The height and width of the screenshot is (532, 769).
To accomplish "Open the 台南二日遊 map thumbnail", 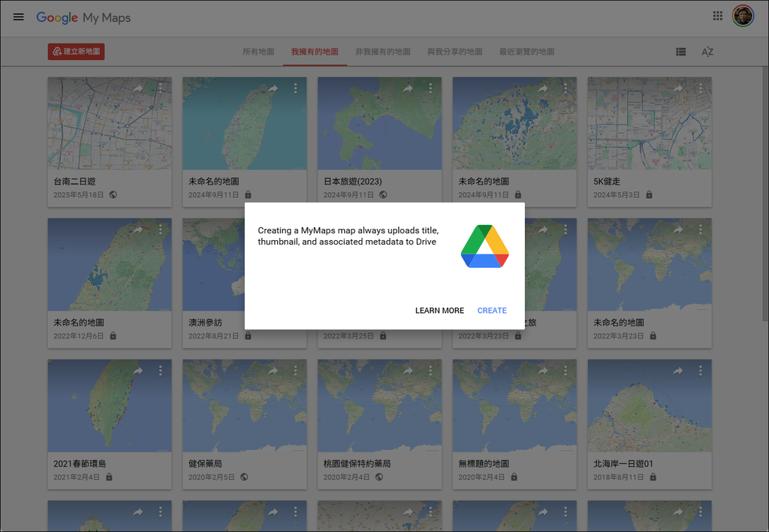I will 110,124.
